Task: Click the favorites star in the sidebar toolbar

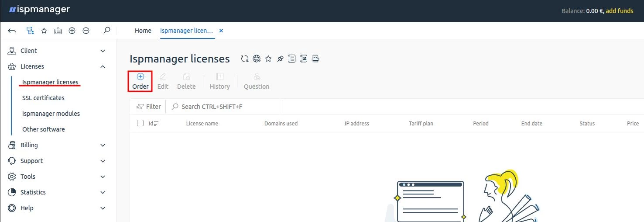Action: pyautogui.click(x=44, y=31)
